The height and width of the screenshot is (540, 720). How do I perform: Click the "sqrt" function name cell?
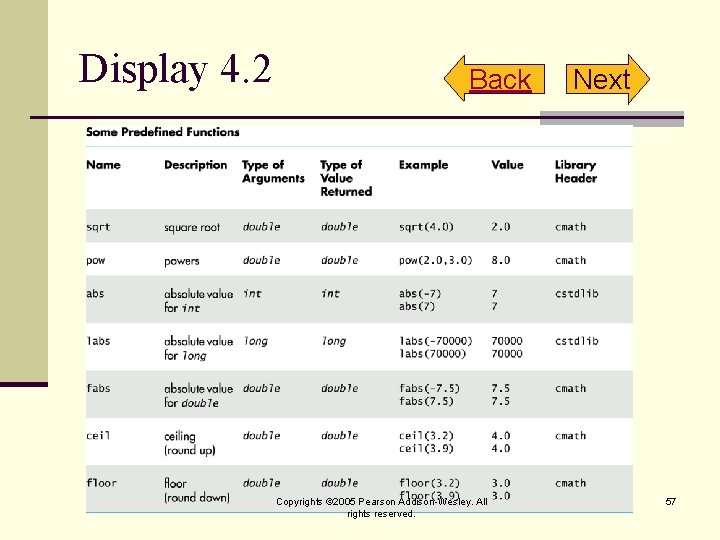pos(98,227)
